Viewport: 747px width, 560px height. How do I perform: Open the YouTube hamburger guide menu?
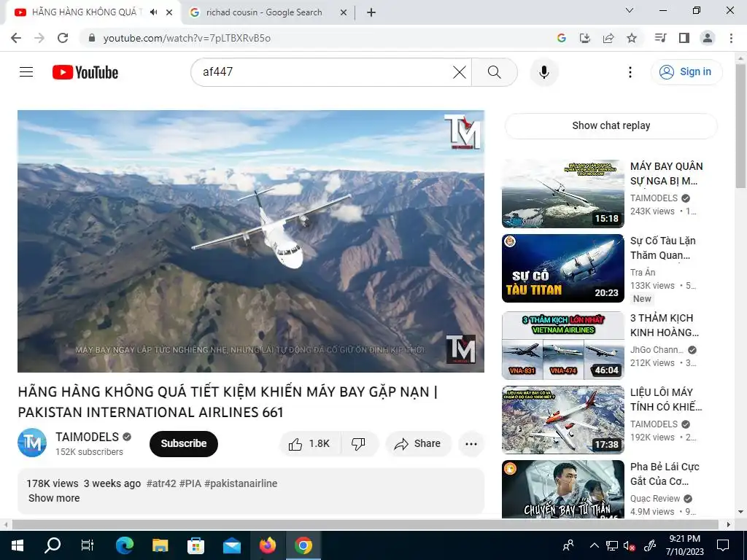[x=26, y=72]
